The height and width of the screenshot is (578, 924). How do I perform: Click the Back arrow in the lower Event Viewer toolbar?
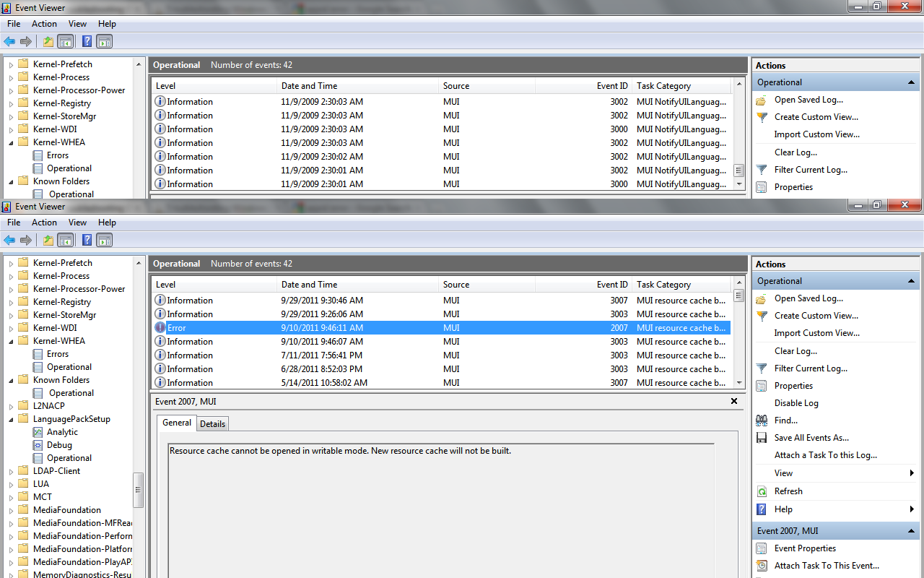[9, 241]
